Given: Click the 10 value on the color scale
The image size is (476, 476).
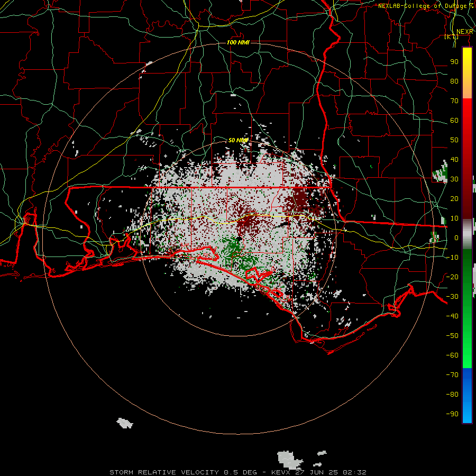Looking at the screenshot, I should (x=454, y=218).
